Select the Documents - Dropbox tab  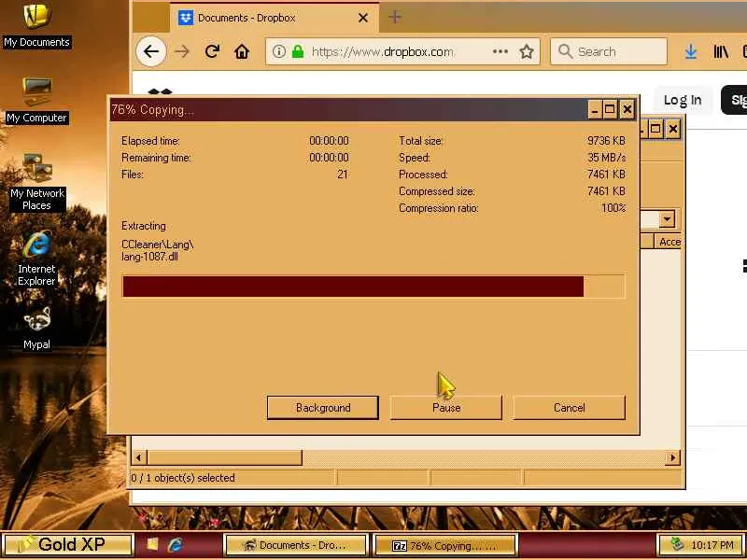point(274,18)
